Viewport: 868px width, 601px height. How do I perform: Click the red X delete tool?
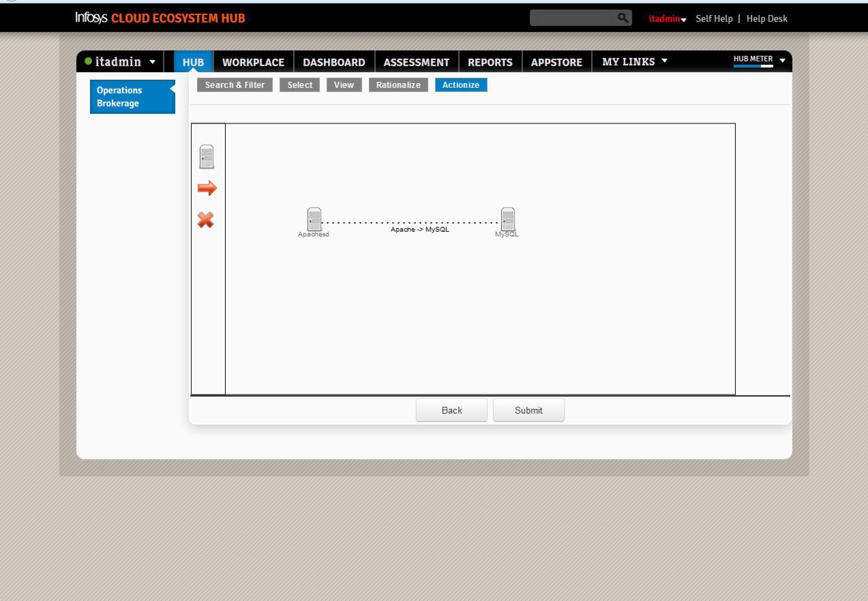(206, 219)
